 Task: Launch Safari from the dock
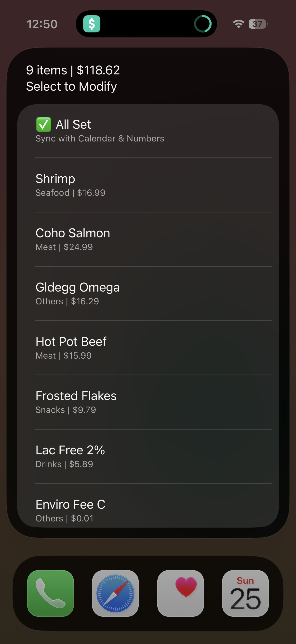115,593
